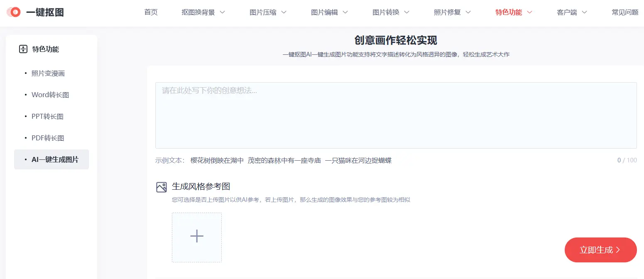Image resolution: width=644 pixels, height=279 pixels.
Task: Open the 首页 menu item
Action: (x=151, y=12)
